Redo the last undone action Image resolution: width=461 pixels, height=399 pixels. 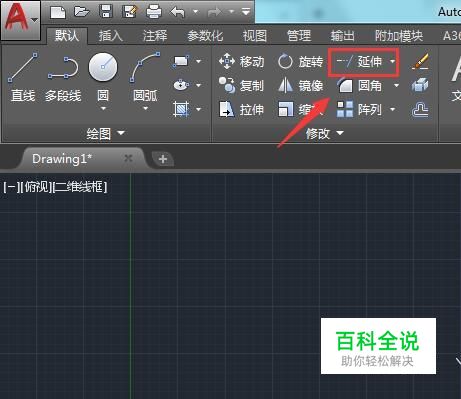tap(214, 12)
